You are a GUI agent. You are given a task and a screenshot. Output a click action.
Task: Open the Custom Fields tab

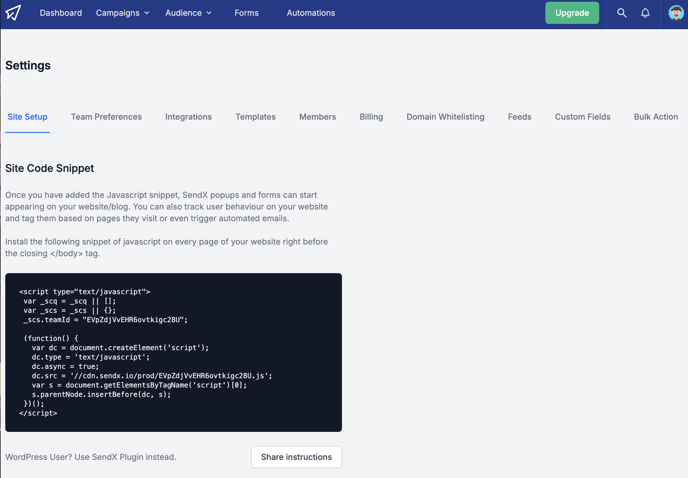[x=582, y=117]
